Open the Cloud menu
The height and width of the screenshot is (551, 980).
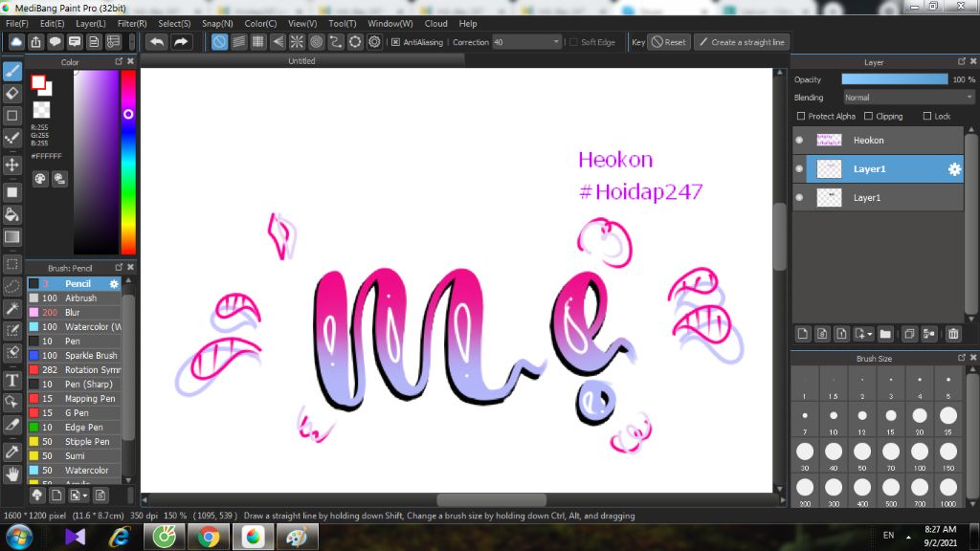tap(435, 23)
